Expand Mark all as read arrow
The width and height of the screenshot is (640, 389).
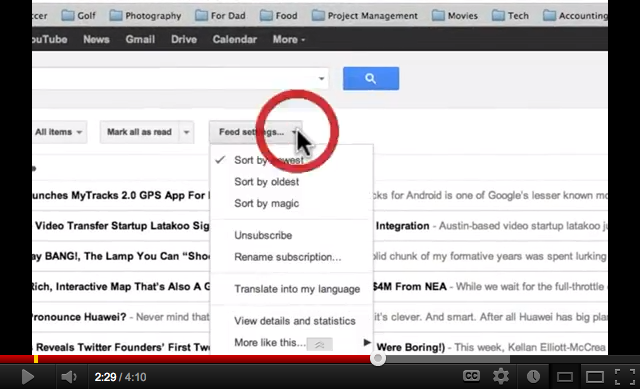click(187, 132)
